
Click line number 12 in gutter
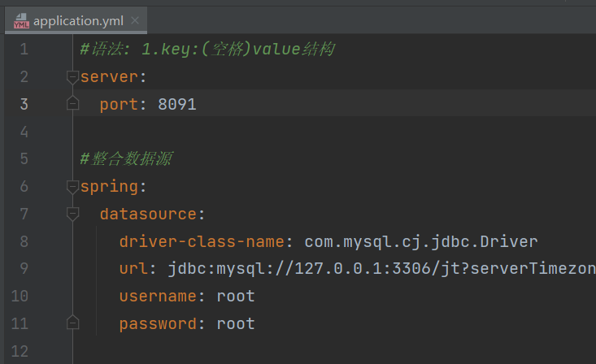point(20,351)
